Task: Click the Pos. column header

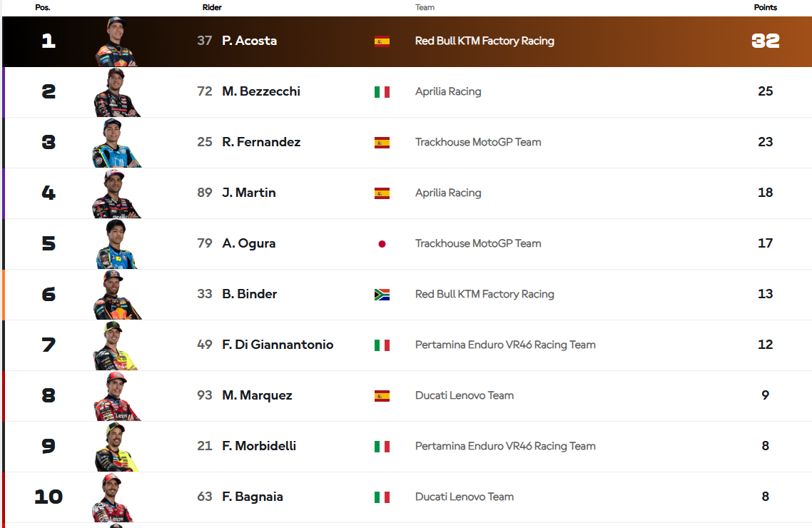Action: click(43, 8)
